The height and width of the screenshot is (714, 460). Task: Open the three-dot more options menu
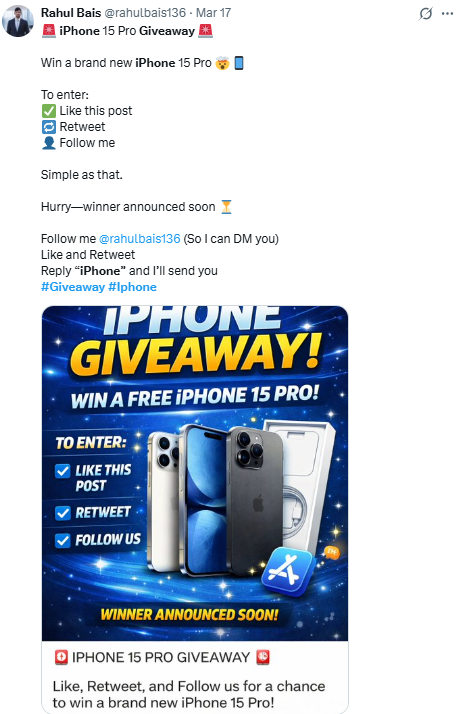(447, 14)
